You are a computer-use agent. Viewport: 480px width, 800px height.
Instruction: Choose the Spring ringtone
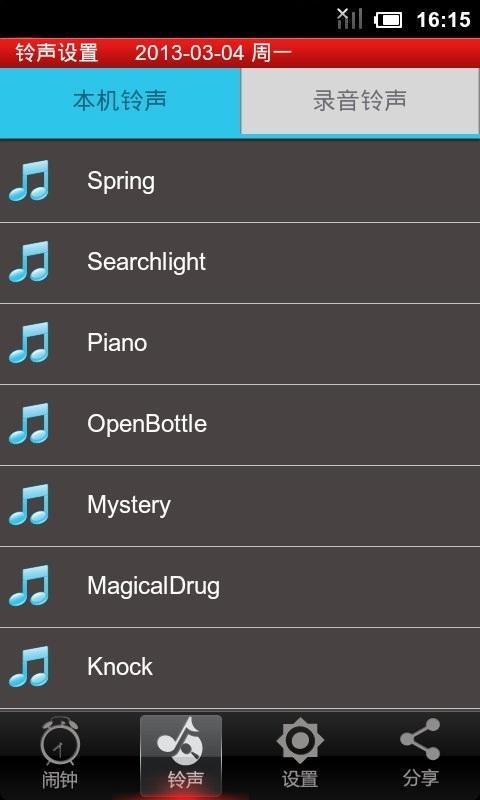pos(240,181)
